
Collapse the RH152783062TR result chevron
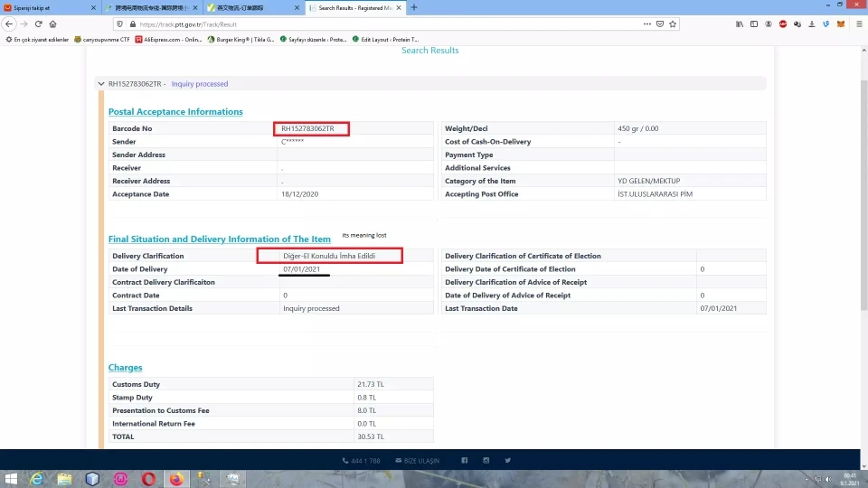(100, 83)
